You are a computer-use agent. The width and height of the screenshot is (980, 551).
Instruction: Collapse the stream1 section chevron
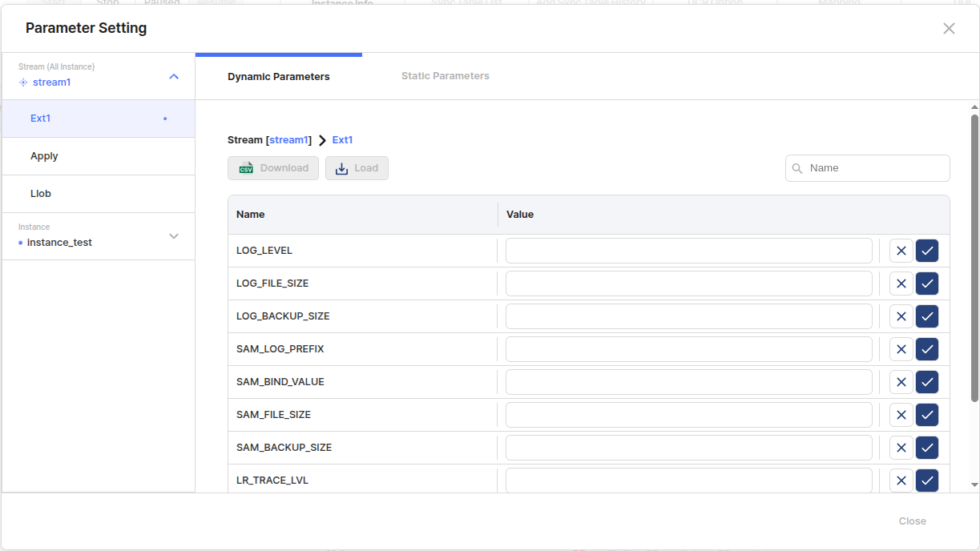click(x=174, y=77)
